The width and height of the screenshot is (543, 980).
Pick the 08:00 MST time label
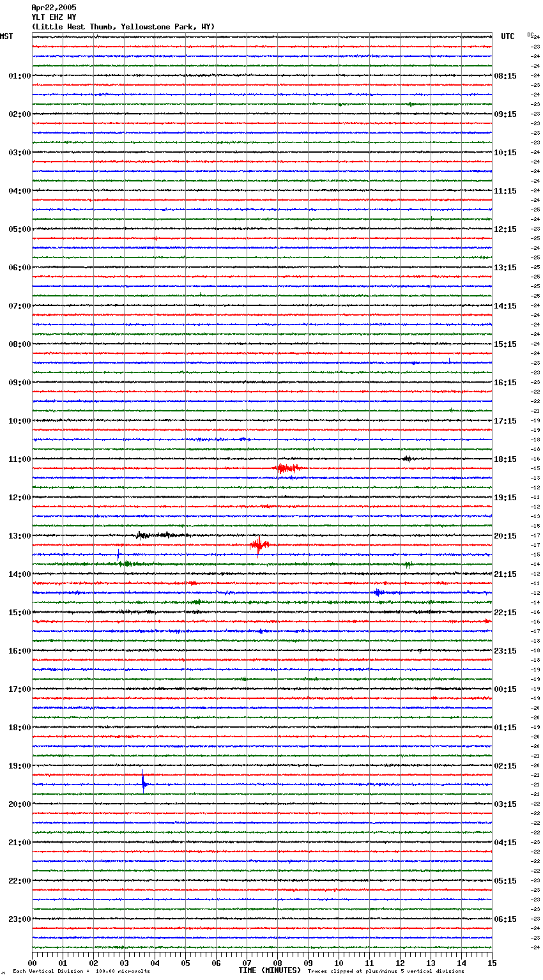(x=19, y=344)
